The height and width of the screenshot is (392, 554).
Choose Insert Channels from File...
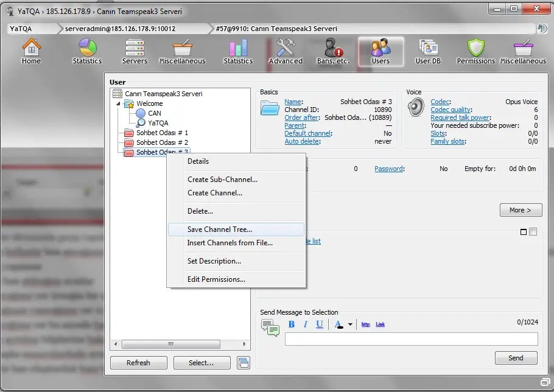click(236, 243)
